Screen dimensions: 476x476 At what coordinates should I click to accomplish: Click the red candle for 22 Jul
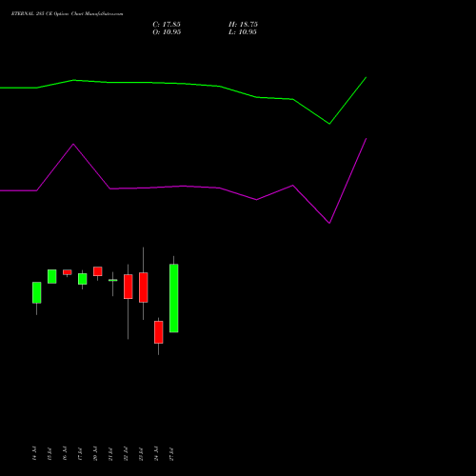tap(129, 287)
